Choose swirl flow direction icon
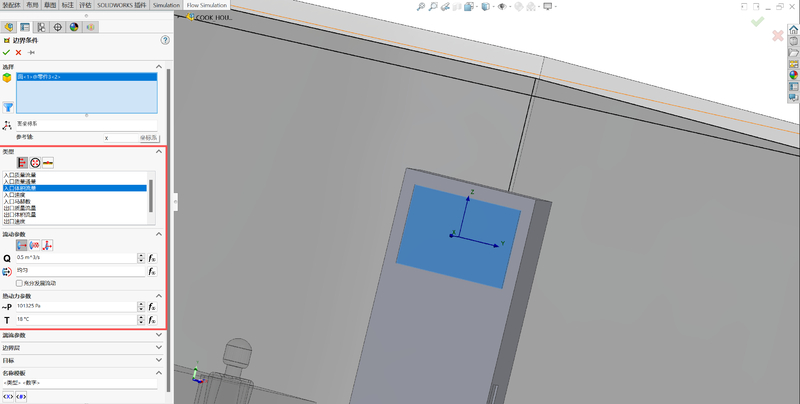The image size is (800, 404). pyautogui.click(x=34, y=245)
